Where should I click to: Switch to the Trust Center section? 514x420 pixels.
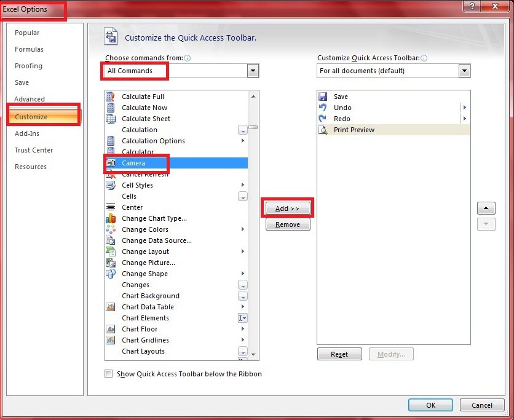[33, 150]
